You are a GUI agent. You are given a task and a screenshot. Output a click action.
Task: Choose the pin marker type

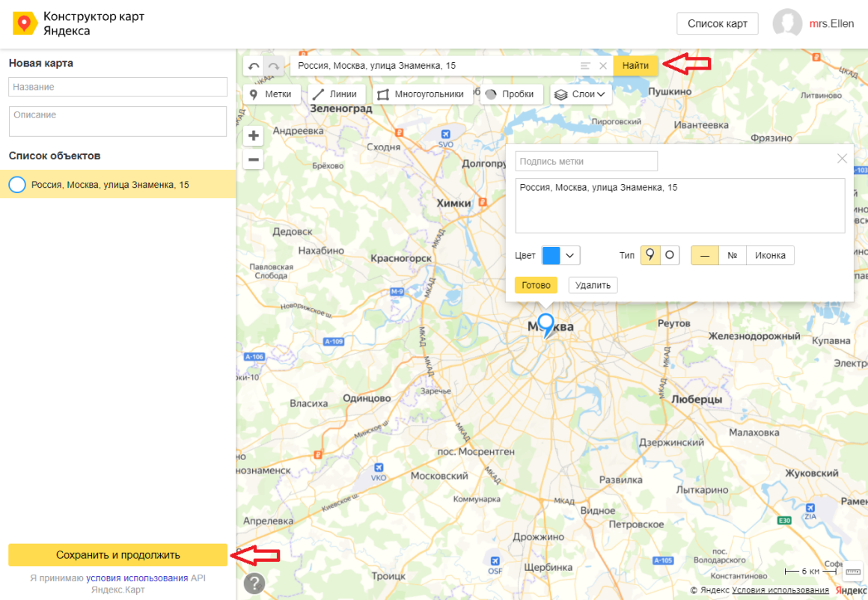pyautogui.click(x=650, y=255)
